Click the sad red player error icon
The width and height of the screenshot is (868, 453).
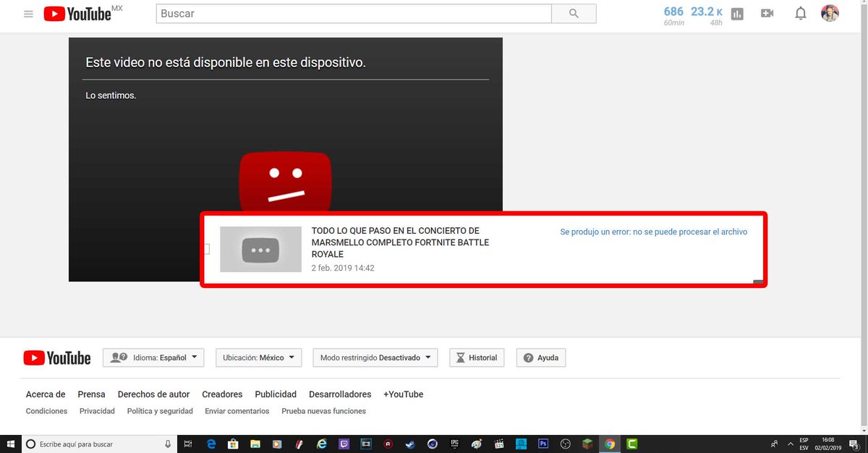(x=286, y=182)
